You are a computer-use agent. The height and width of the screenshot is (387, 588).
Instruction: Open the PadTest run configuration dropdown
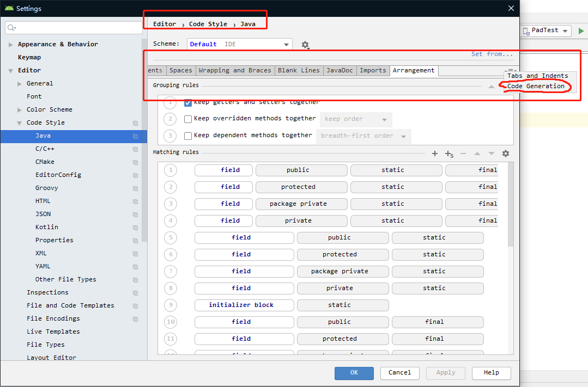[546, 30]
